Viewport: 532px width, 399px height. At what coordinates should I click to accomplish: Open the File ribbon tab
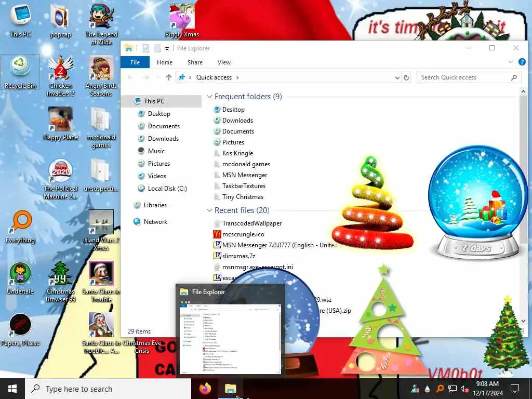pyautogui.click(x=135, y=62)
